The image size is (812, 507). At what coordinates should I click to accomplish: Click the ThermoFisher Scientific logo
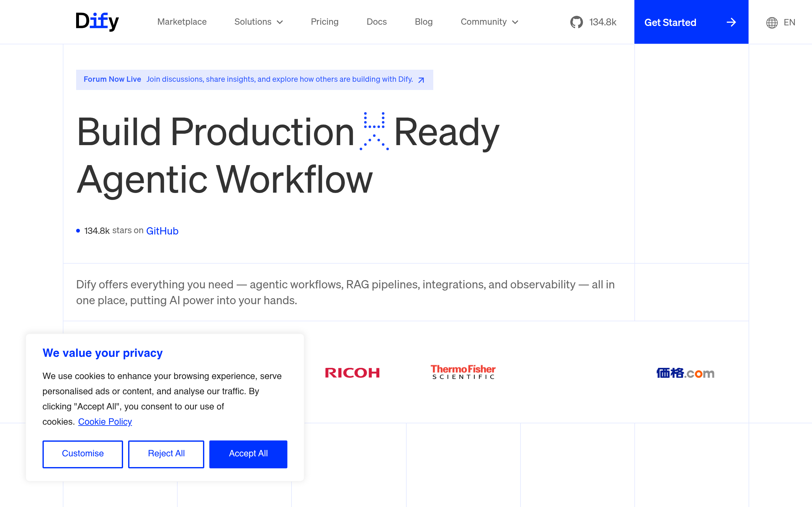(x=463, y=372)
